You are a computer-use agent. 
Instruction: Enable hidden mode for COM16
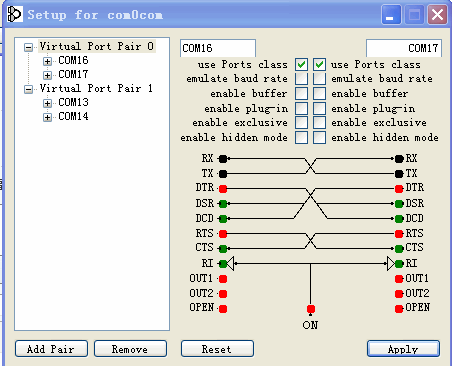pos(301,138)
